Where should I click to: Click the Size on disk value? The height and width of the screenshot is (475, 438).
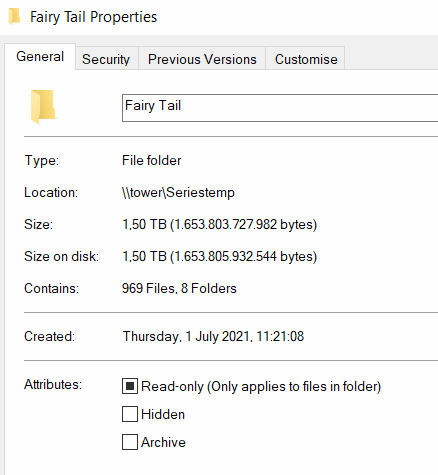pyautogui.click(x=219, y=256)
